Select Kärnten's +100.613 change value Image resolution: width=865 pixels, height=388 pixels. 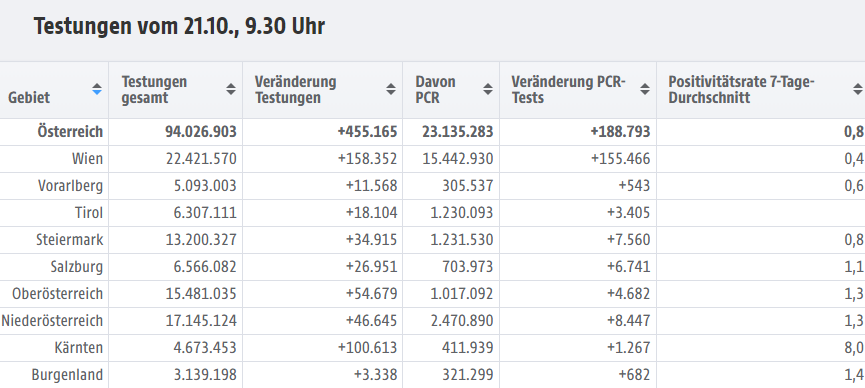pos(367,348)
